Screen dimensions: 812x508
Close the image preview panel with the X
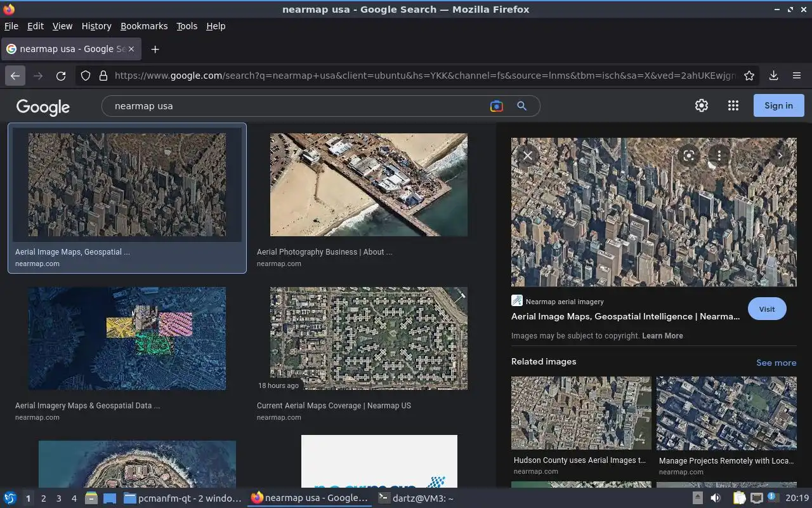pos(527,156)
